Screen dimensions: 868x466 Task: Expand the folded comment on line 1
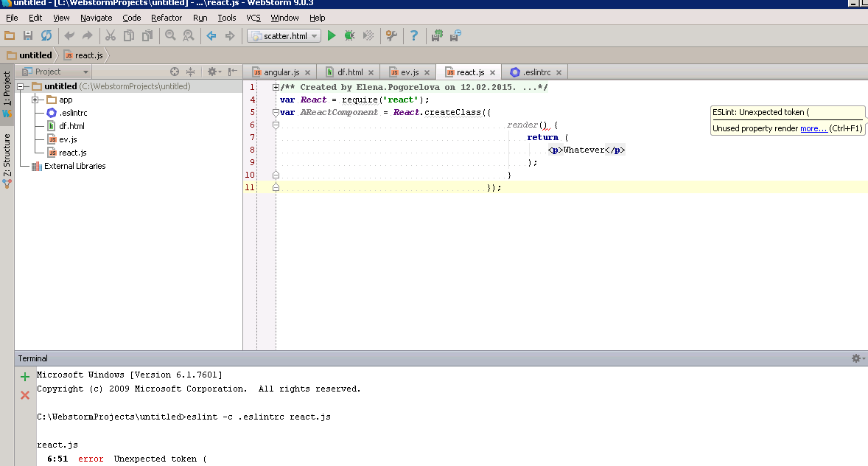276,87
